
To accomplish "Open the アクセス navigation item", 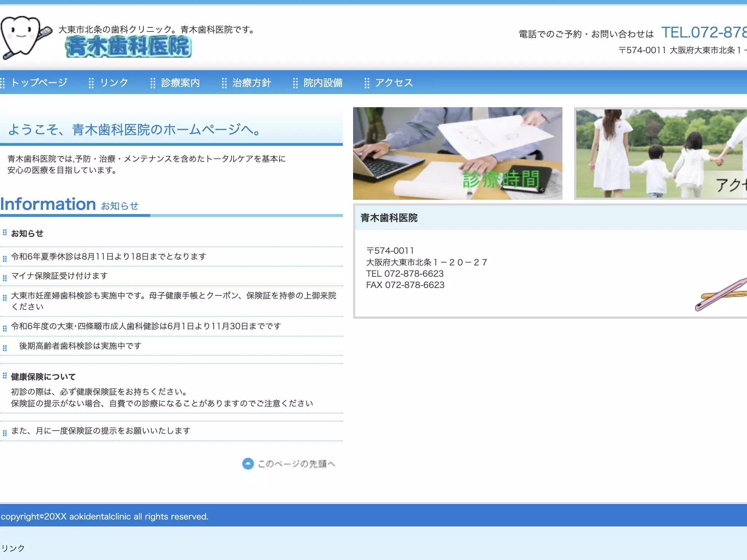I will pos(394,82).
